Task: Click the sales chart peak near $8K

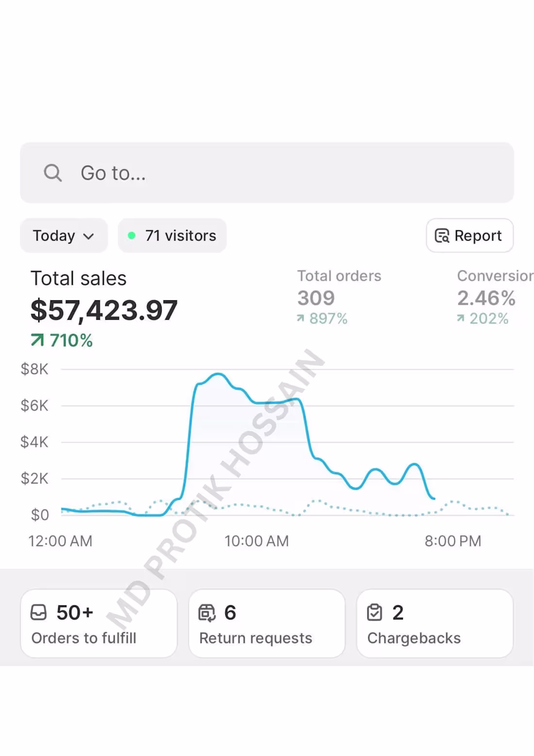Action: coord(218,374)
